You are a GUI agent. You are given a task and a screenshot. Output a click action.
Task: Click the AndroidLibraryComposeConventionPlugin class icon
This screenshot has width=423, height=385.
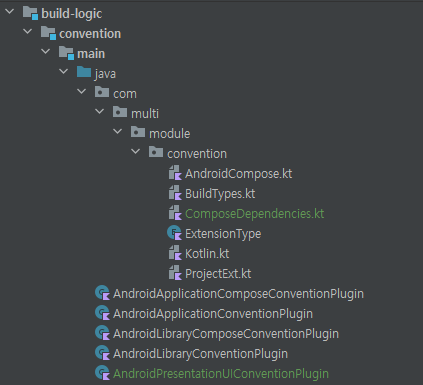point(102,333)
